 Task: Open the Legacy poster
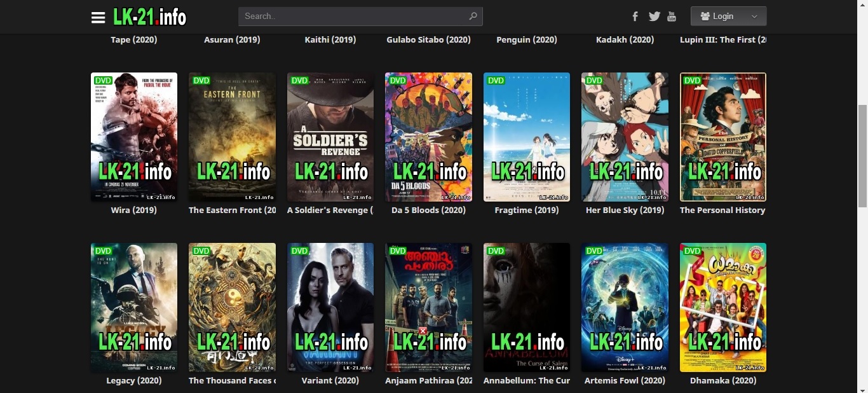[x=134, y=307]
